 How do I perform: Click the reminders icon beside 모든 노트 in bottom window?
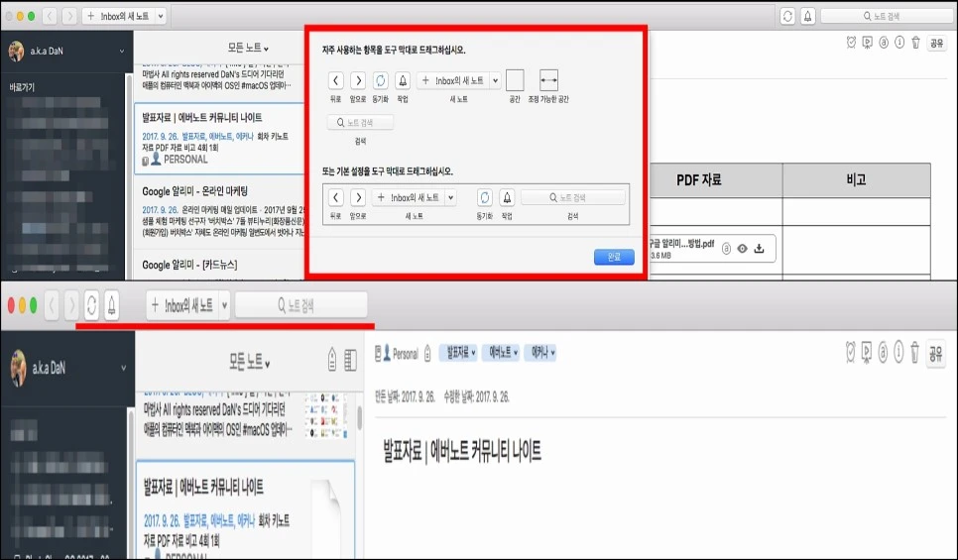(332, 360)
